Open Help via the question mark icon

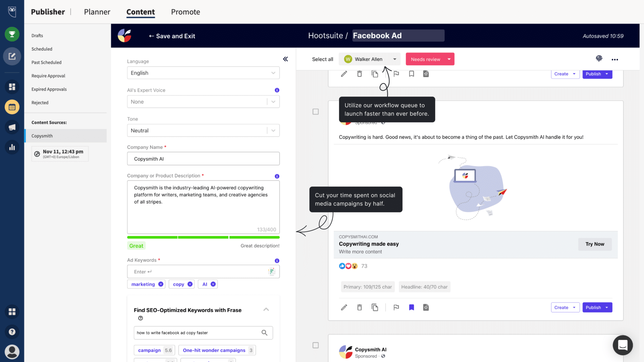12,332
